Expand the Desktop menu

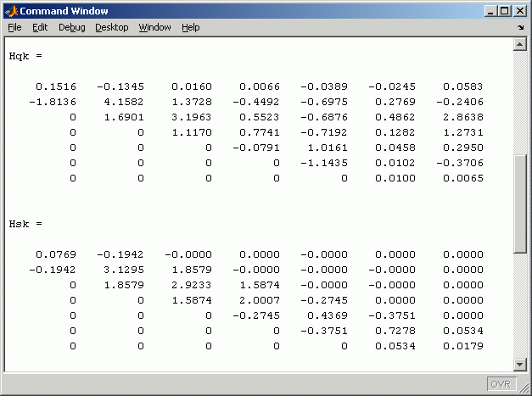pyautogui.click(x=111, y=27)
